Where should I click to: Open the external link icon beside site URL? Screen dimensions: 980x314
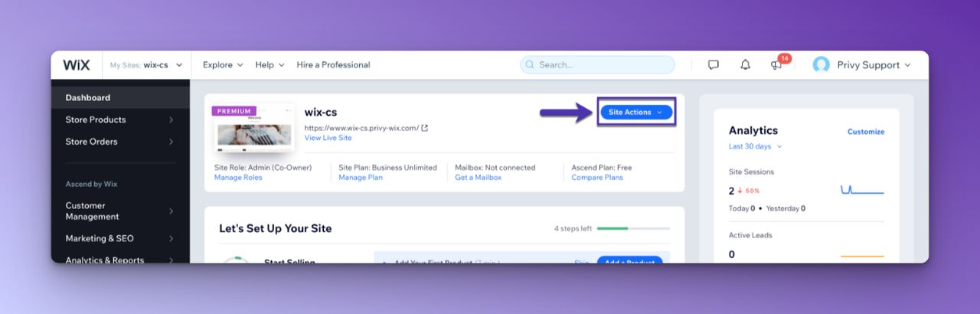coord(425,128)
